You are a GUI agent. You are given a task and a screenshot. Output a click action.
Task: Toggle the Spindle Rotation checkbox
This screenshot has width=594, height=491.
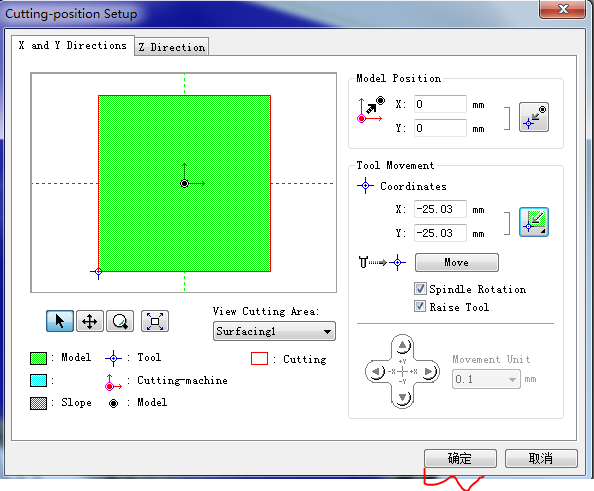coord(420,289)
